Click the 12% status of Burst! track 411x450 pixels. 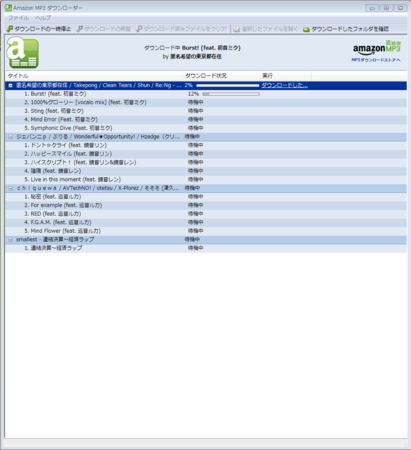tap(193, 94)
